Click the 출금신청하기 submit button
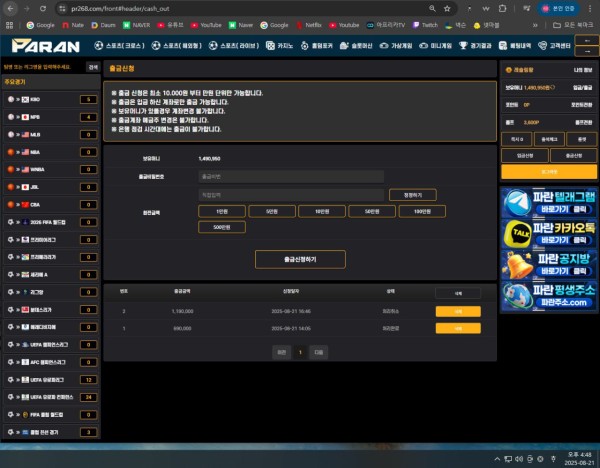The width and height of the screenshot is (600, 468). pyautogui.click(x=300, y=259)
